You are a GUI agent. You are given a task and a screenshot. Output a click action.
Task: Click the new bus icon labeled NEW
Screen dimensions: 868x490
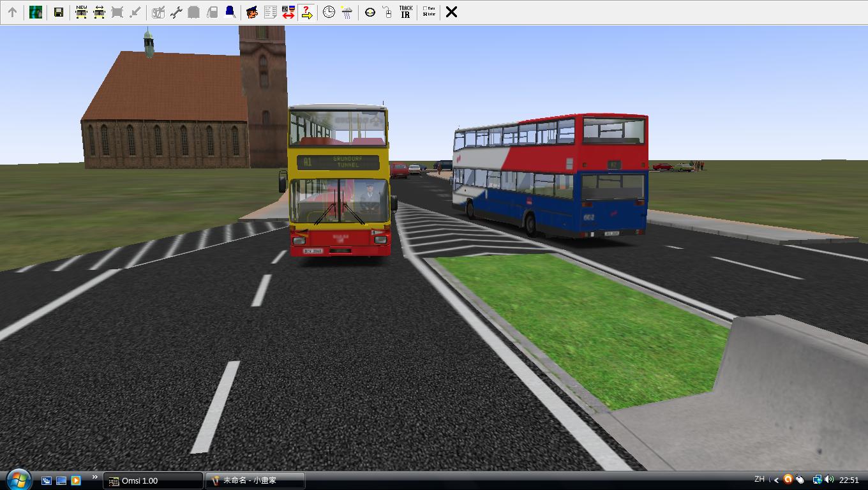point(81,12)
